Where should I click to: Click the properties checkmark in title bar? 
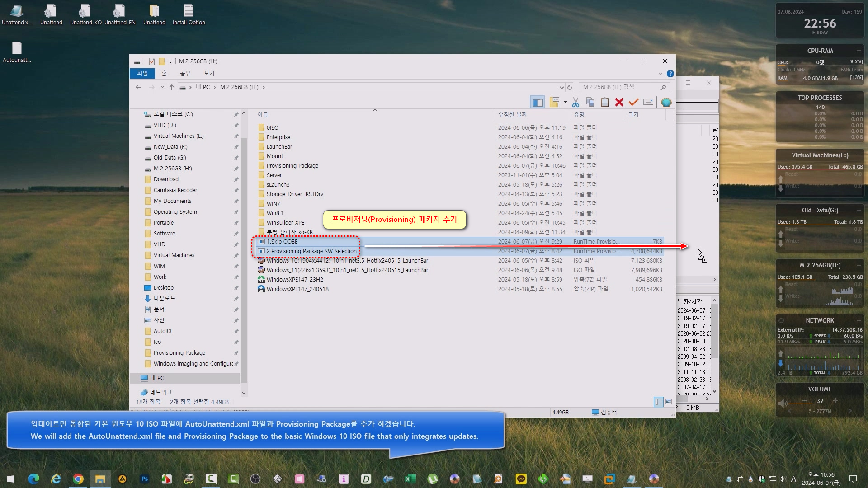pyautogui.click(x=152, y=61)
